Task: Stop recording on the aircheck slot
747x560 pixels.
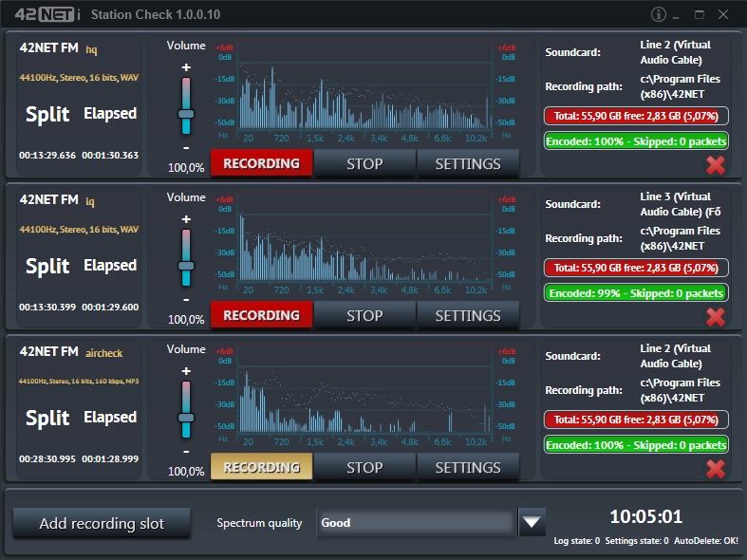Action: point(364,467)
